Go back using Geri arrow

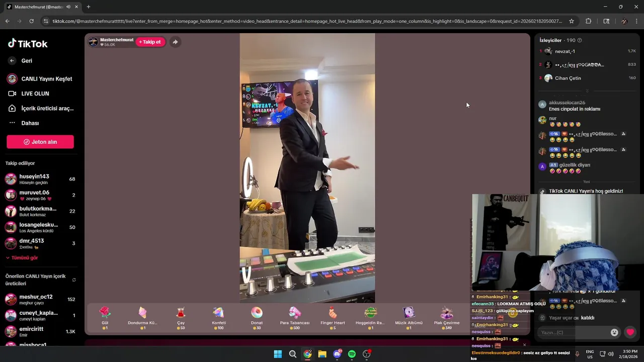click(x=13, y=61)
